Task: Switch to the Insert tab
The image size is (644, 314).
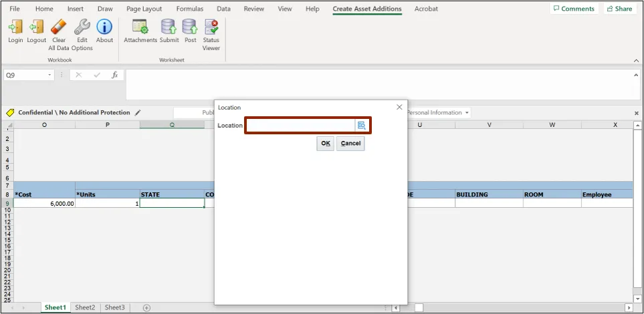Action: [76, 9]
